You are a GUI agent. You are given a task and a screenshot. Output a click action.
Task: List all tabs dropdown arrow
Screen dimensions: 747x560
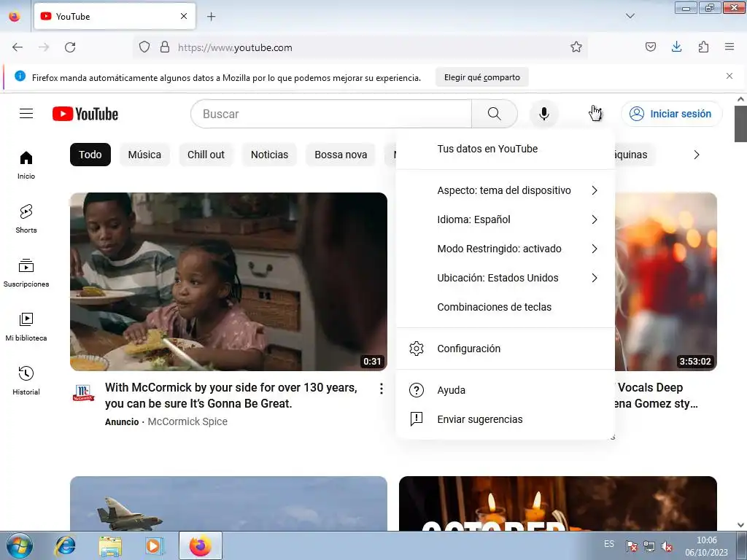pos(630,16)
